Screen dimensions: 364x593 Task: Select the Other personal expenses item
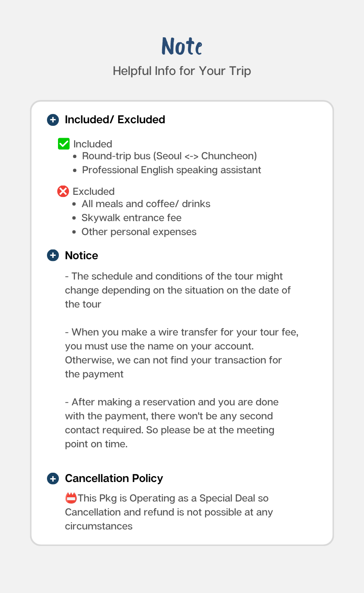[139, 232]
